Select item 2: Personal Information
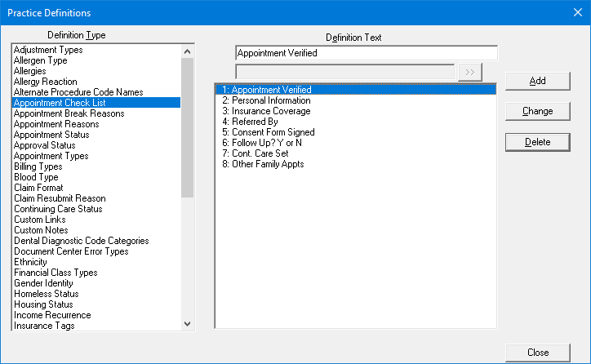The height and width of the screenshot is (364, 591). [x=356, y=100]
